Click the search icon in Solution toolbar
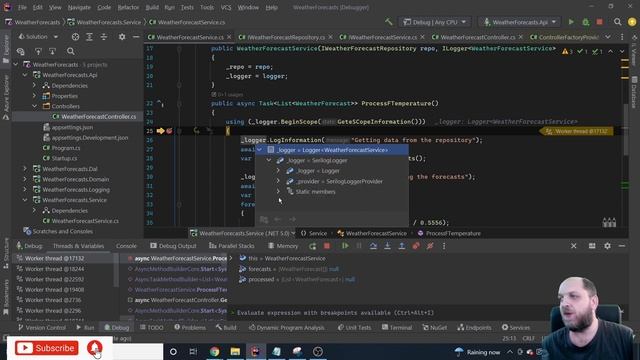 coord(71,51)
